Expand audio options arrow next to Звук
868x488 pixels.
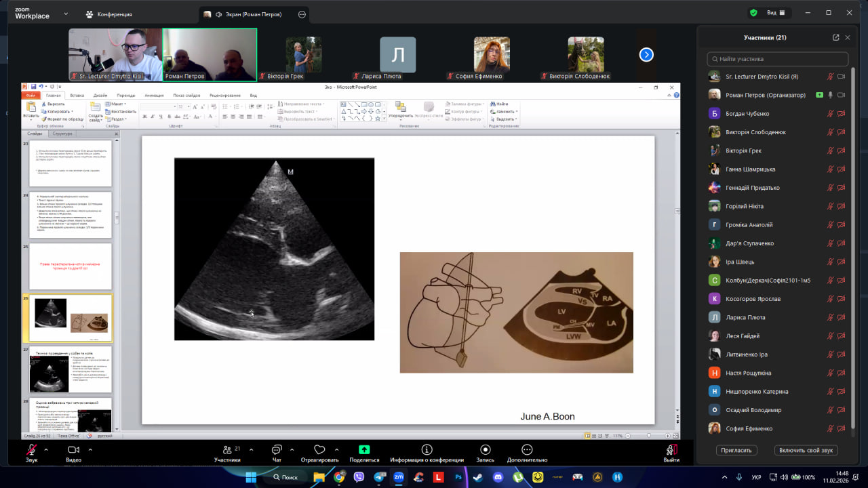(46, 449)
